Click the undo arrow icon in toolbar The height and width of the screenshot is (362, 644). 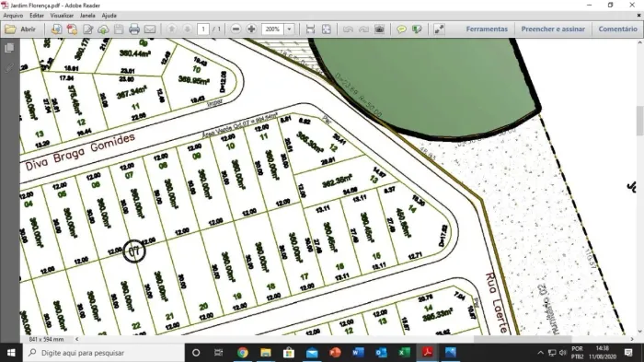[x=348, y=29]
